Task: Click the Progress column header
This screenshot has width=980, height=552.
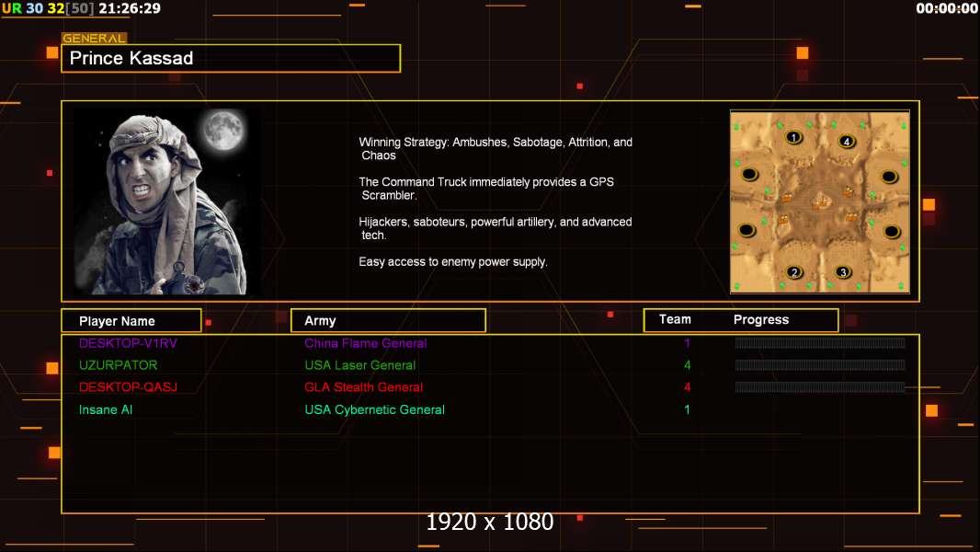Action: pos(760,319)
